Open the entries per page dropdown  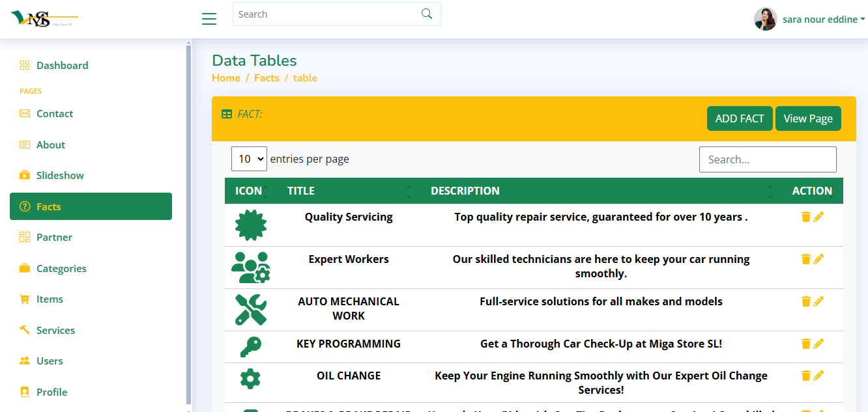(249, 159)
